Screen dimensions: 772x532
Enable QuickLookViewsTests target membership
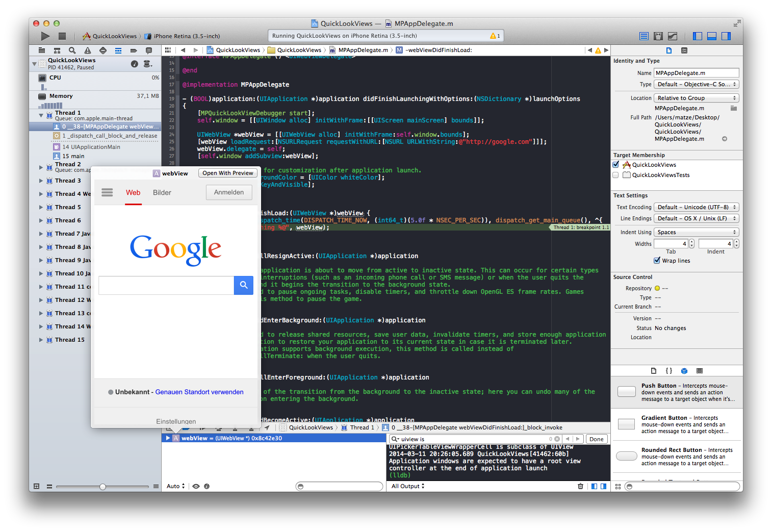coord(616,175)
